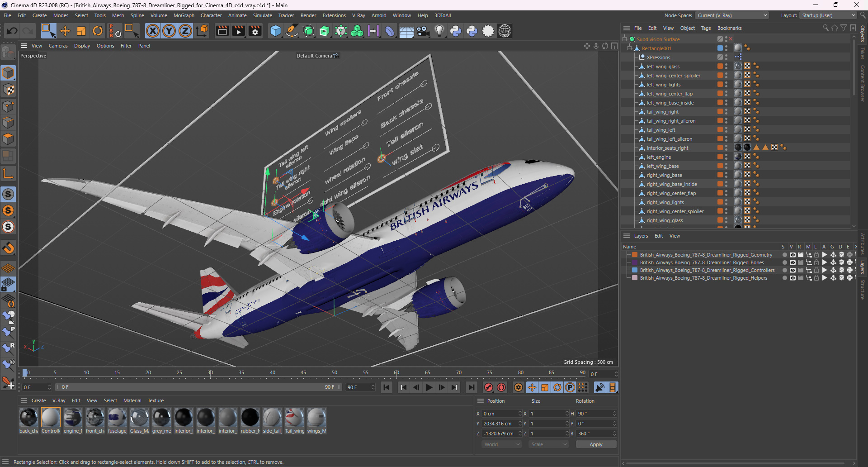Click Go to Start of timeline

point(386,387)
